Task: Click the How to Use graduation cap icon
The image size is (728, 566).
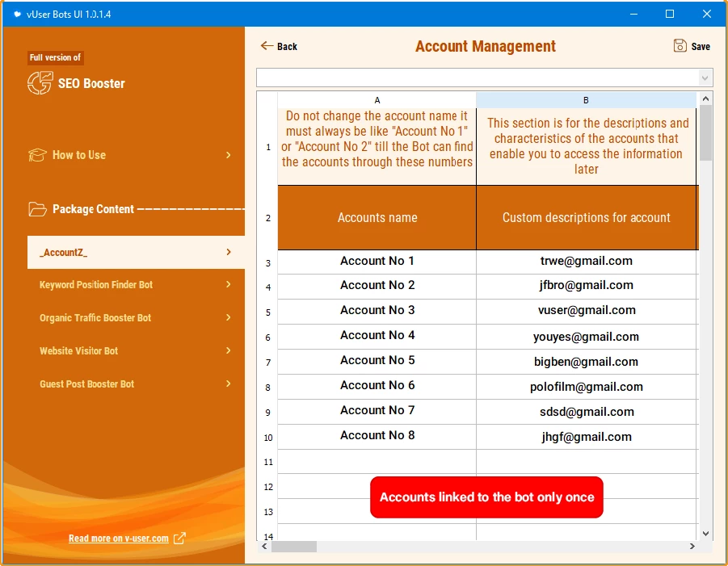Action: 37,155
